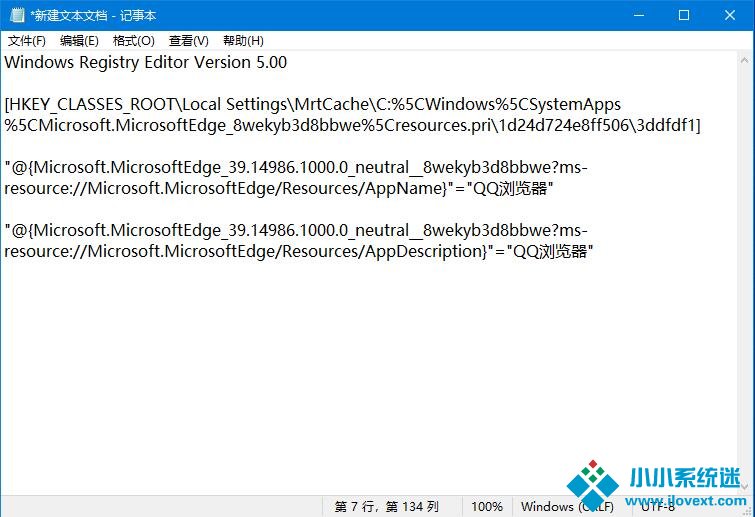Click the text 'Resources/AppDescription}'
The image size is (755, 517).
coord(385,251)
